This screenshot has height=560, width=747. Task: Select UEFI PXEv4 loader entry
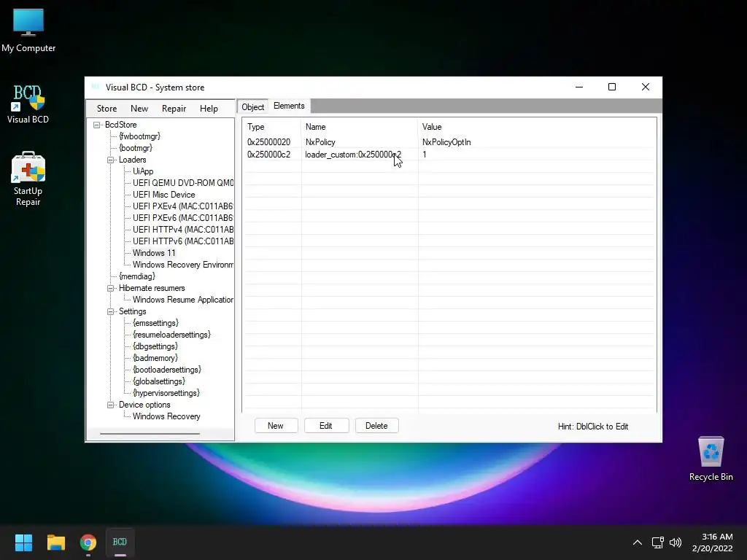[182, 206]
